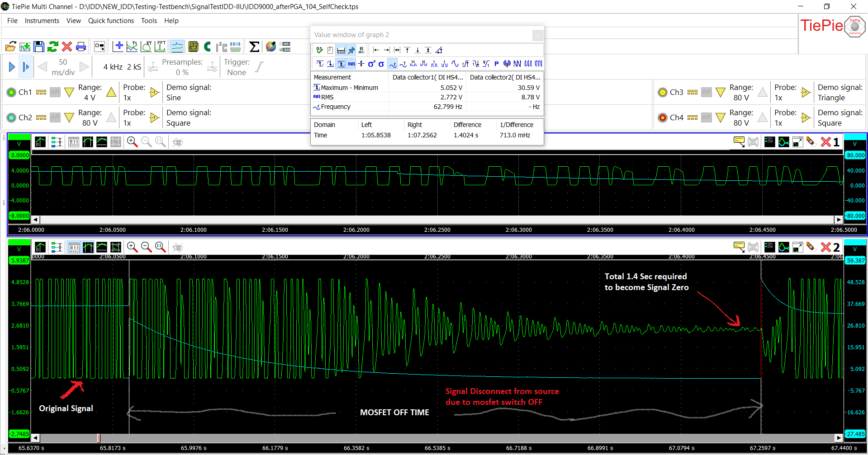Image resolution: width=868 pixels, height=455 pixels.
Task: Zoom out on graph 2
Action: (146, 247)
